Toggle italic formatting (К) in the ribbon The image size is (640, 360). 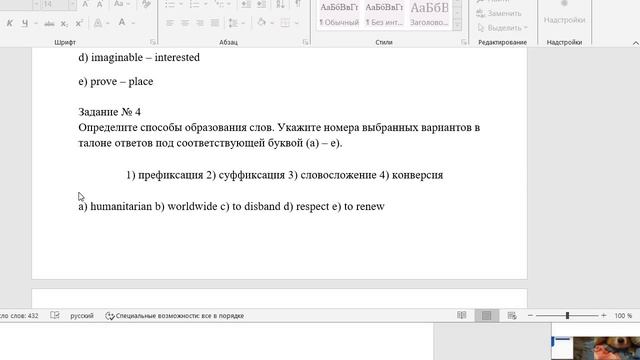(9, 24)
